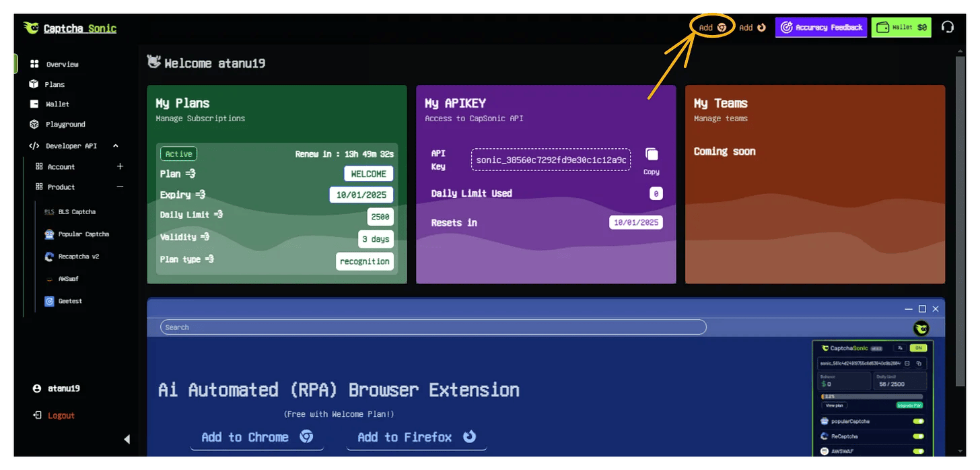Screen dimensions: 980x470
Task: Switch off the extension ON toggle
Action: pyautogui.click(x=918, y=348)
